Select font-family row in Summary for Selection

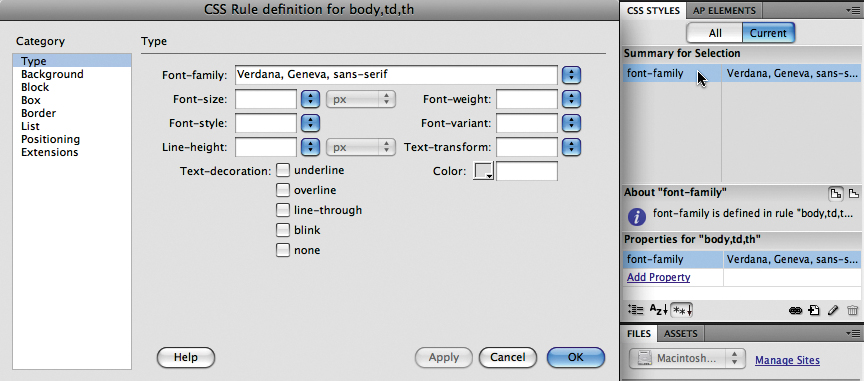(742, 73)
